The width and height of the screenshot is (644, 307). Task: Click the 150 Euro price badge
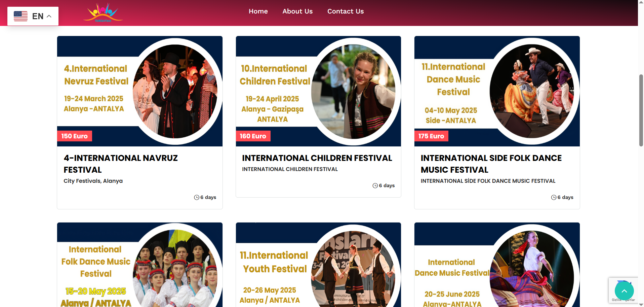point(74,136)
